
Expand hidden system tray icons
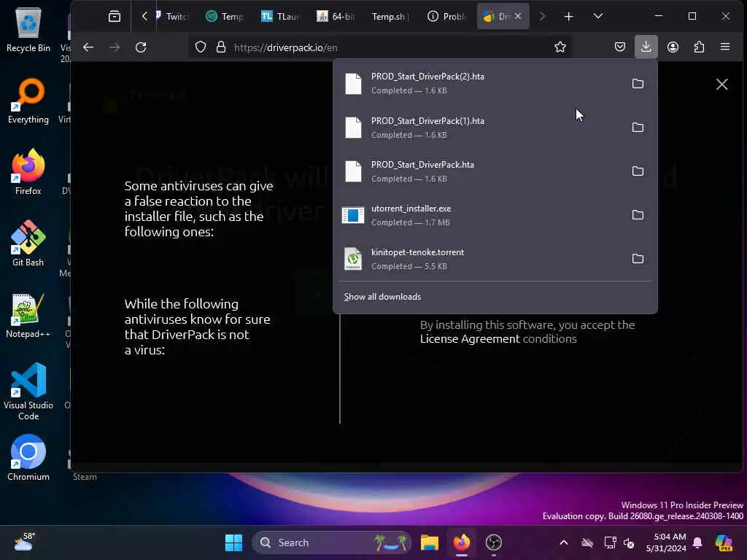coord(564,542)
